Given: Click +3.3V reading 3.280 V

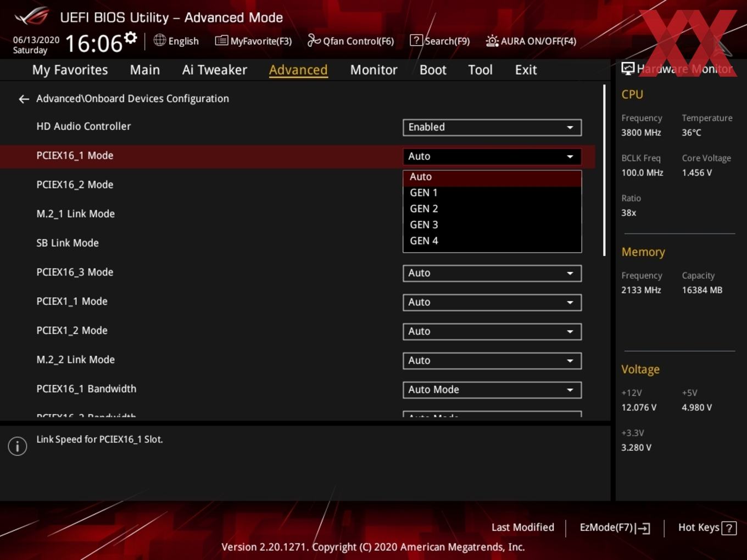Looking at the screenshot, I should pyautogui.click(x=636, y=448).
